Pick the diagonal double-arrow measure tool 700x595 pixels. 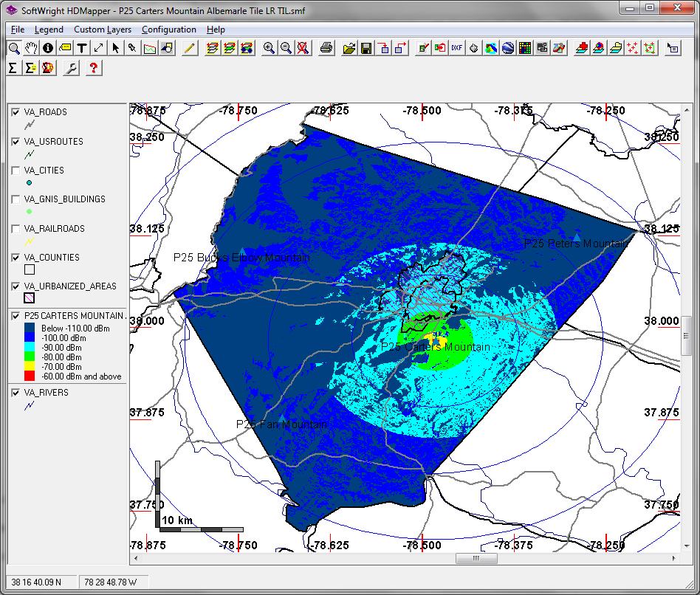tap(99, 48)
